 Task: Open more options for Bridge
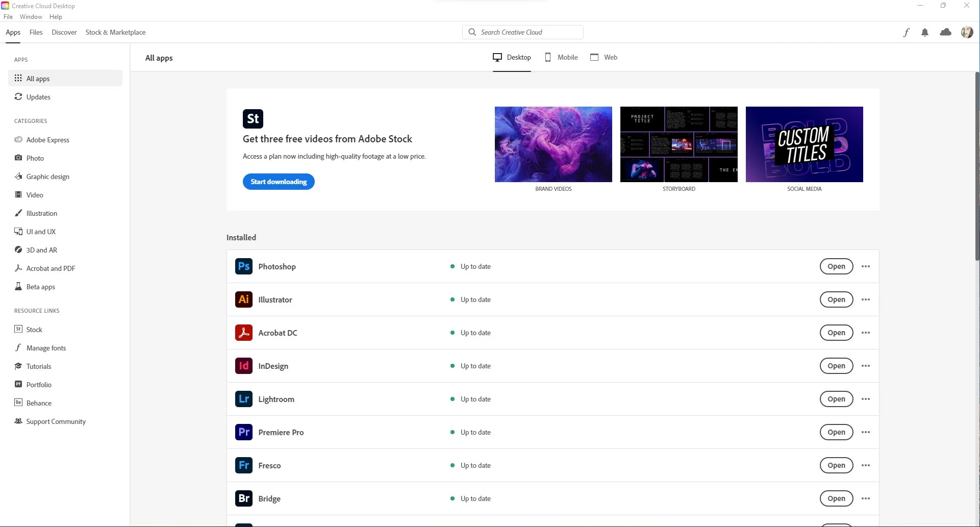pyautogui.click(x=866, y=498)
